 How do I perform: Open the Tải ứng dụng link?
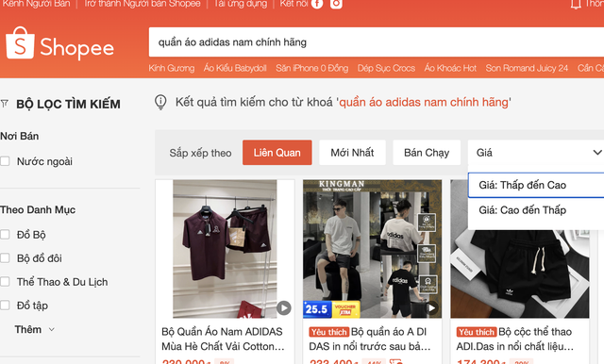(241, 4)
